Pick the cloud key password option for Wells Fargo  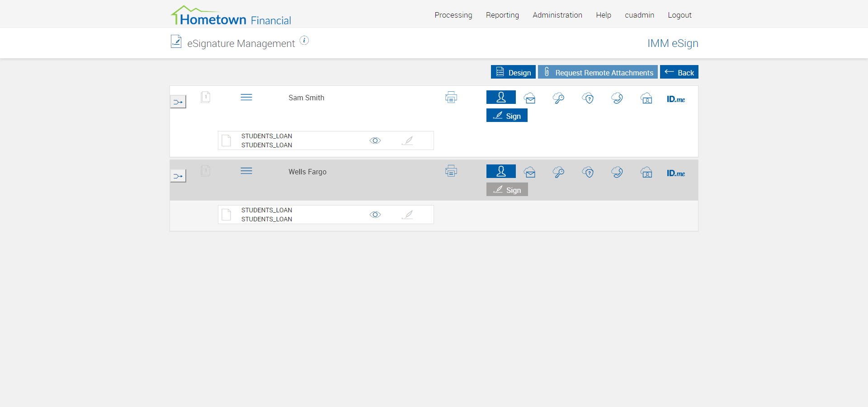point(559,172)
